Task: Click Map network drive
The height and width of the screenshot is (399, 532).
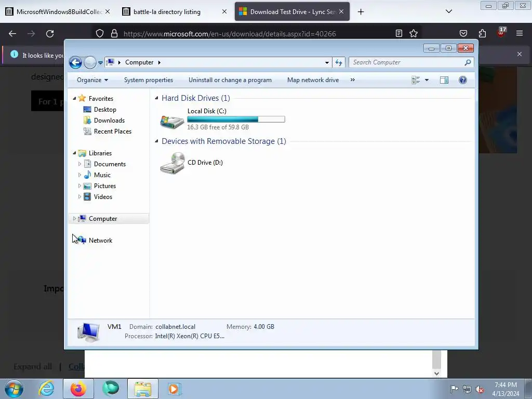Action: tap(313, 80)
